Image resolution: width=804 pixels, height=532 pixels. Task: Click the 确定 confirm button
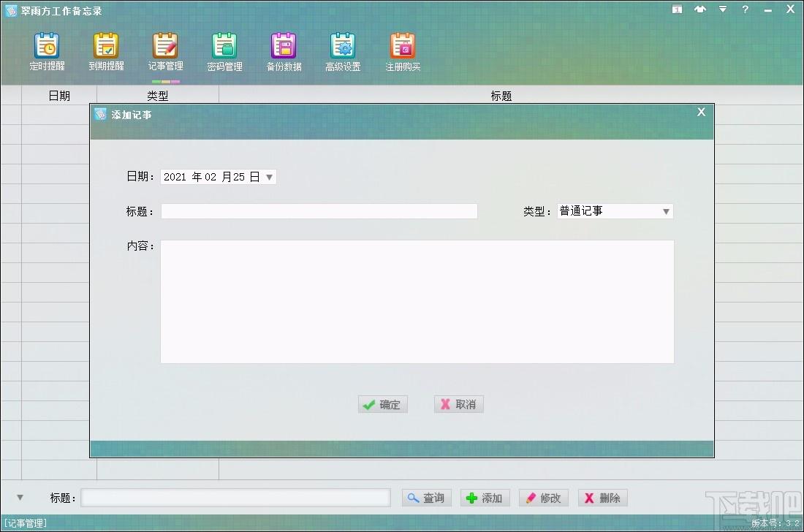382,404
